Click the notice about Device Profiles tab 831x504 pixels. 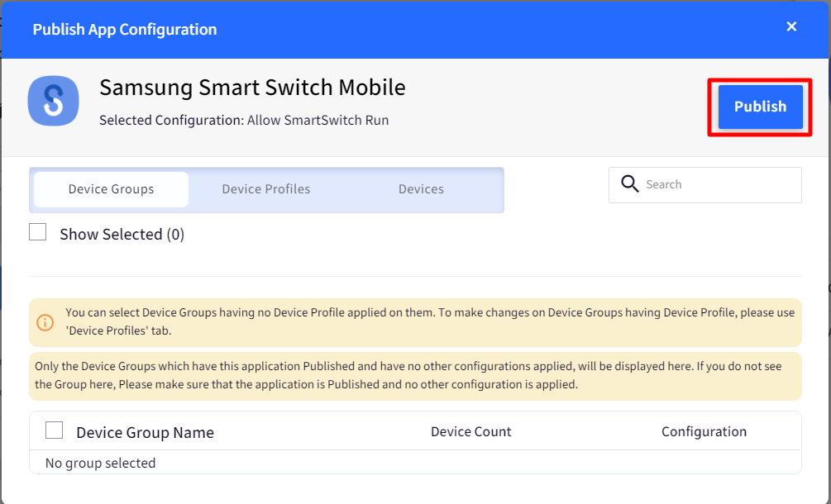point(429,321)
